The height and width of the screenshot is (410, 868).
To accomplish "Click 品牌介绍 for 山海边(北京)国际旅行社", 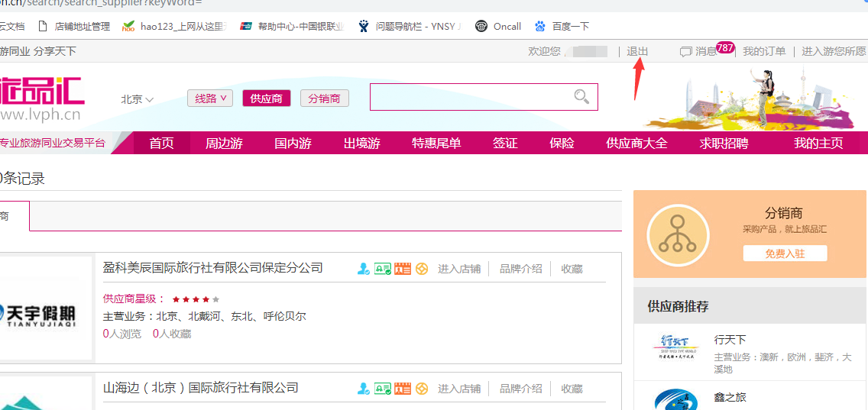I will click(x=520, y=389).
